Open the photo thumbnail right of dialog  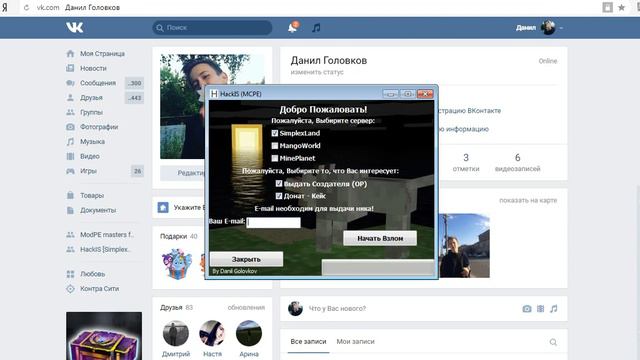(x=464, y=245)
